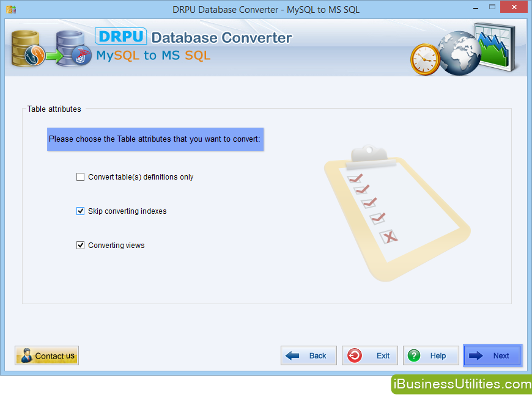Viewport: 532px width, 397px height.
Task: Click the Next button
Action: (x=493, y=355)
